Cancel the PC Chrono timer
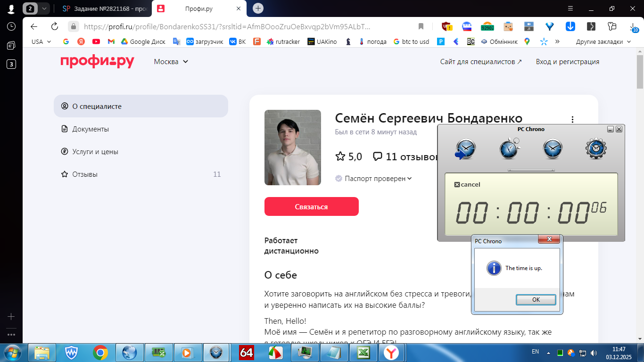644x362 pixels. 467,185
